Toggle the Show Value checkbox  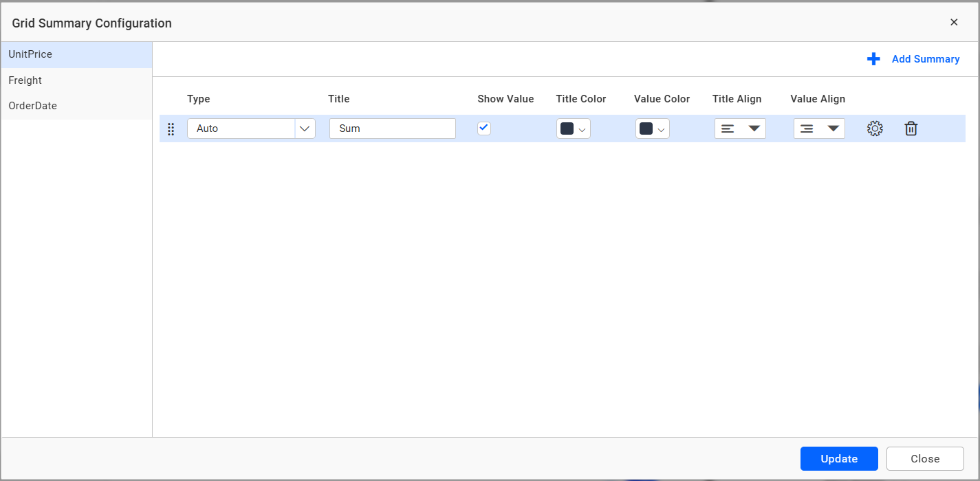pos(483,128)
